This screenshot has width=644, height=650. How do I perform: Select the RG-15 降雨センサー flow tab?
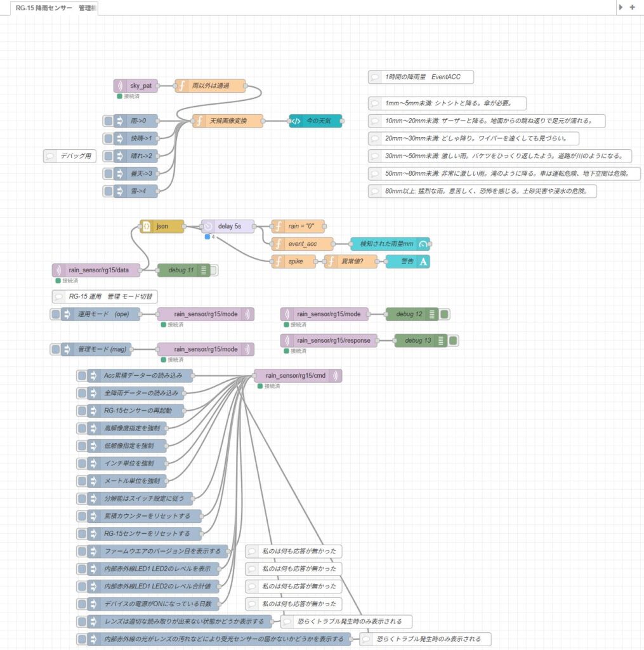tap(53, 8)
